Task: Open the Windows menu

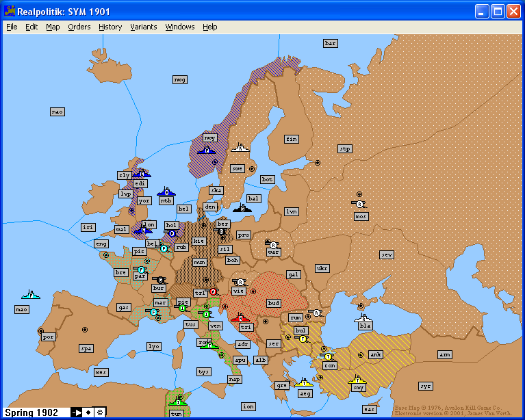Action: pyautogui.click(x=180, y=27)
